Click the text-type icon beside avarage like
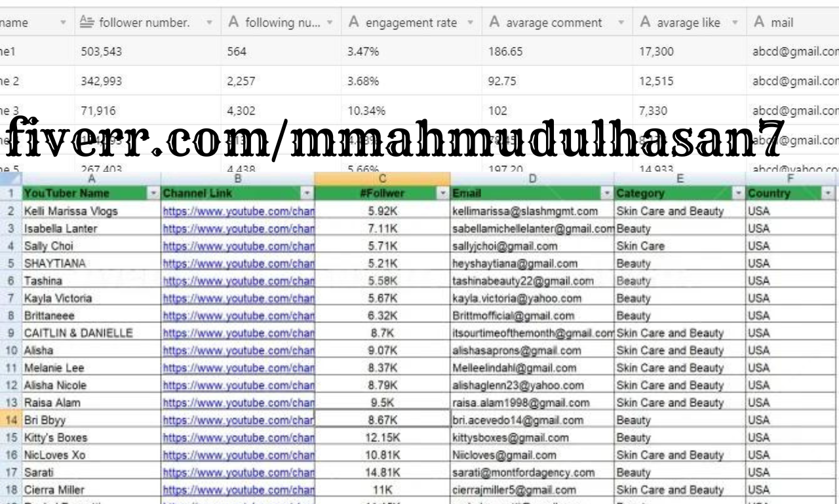Viewport: 839px width, 504px height. (x=645, y=22)
